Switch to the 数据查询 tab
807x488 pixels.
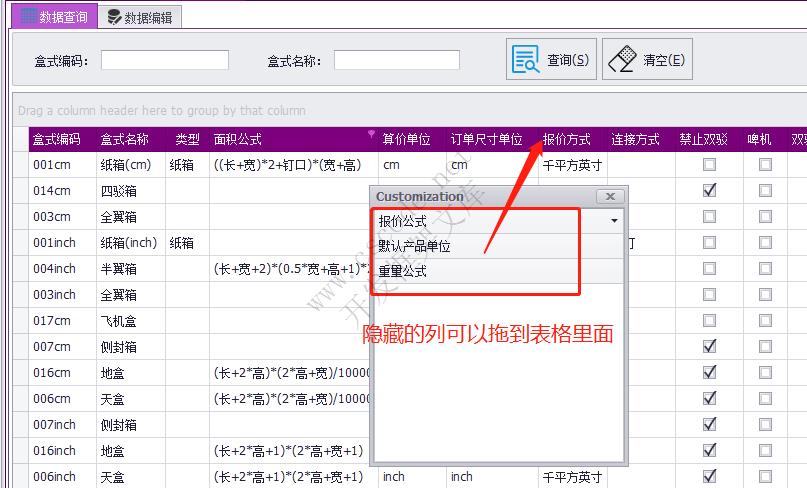click(x=55, y=17)
